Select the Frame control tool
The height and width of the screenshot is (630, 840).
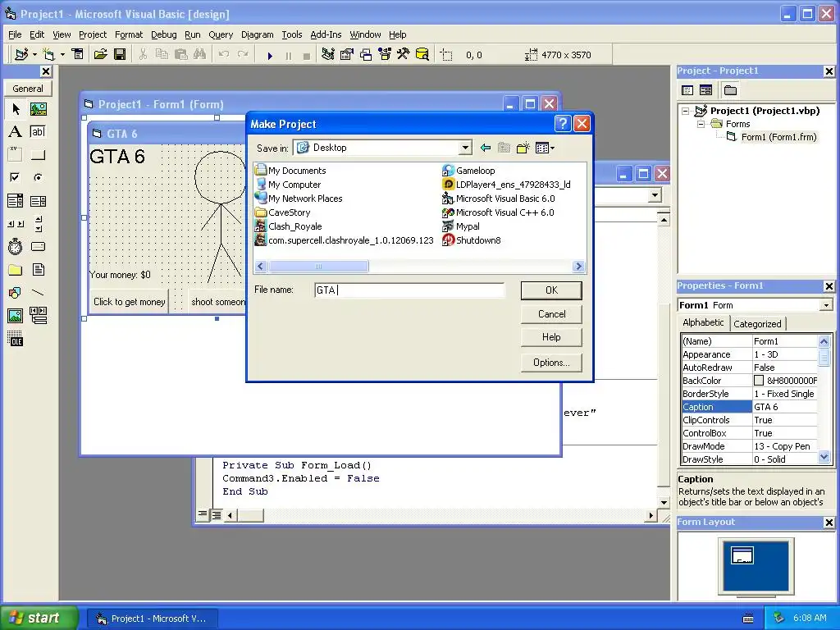pos(15,155)
